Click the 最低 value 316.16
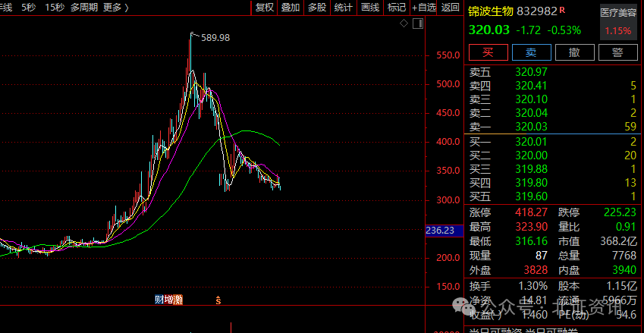The height and width of the screenshot is (333, 644). [532, 241]
